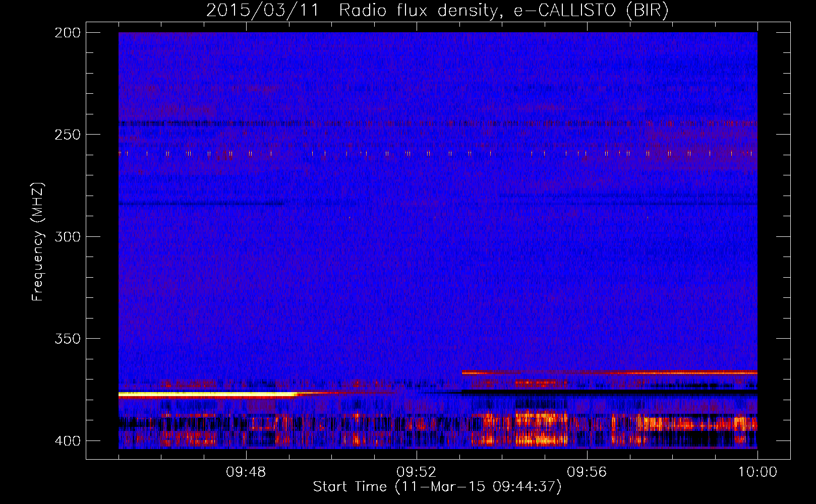Click the plot title 'Radio flux density, e-CALLISTO (BIR)'

tap(503, 11)
